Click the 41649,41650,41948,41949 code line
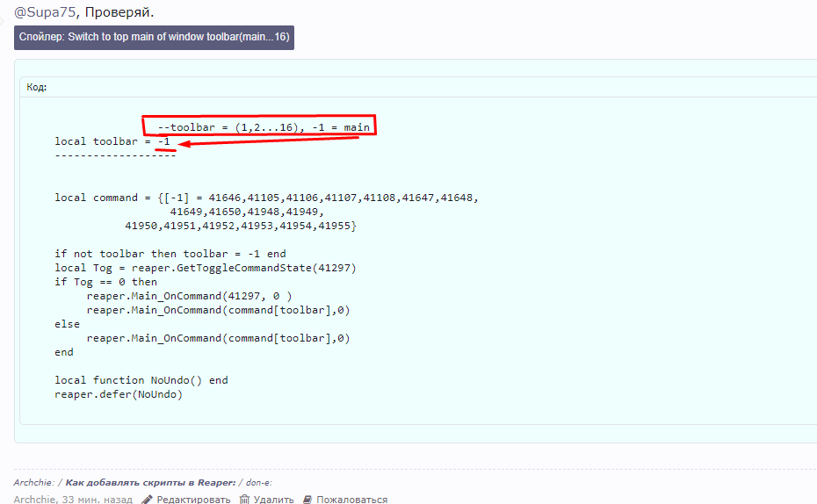 coord(247,212)
